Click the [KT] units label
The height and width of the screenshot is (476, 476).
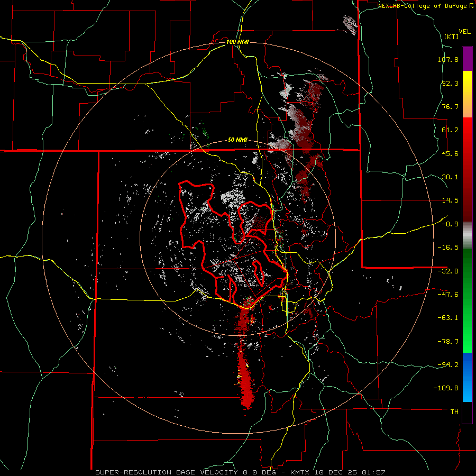click(451, 36)
